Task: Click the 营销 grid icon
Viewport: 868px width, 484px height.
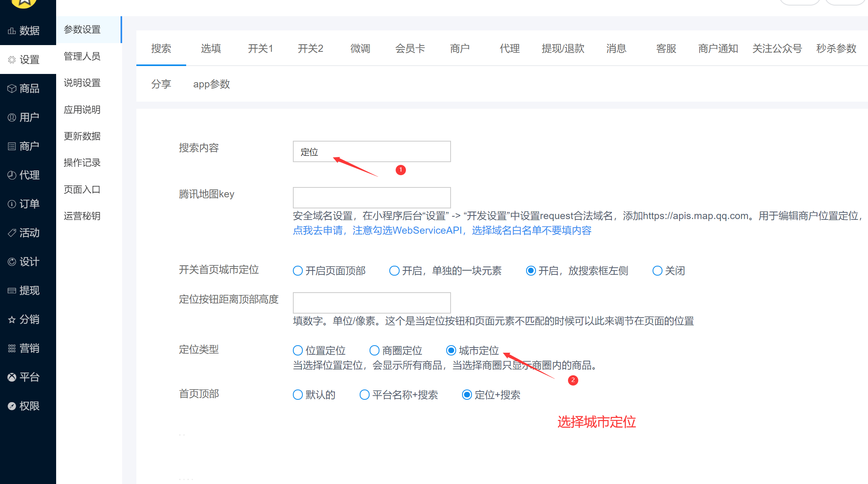Action: point(12,348)
